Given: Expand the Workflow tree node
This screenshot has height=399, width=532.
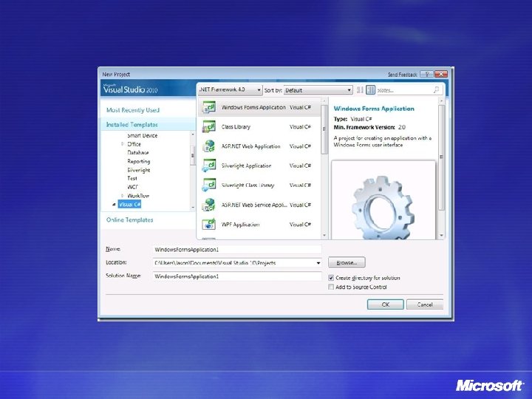Looking at the screenshot, I should [123, 196].
